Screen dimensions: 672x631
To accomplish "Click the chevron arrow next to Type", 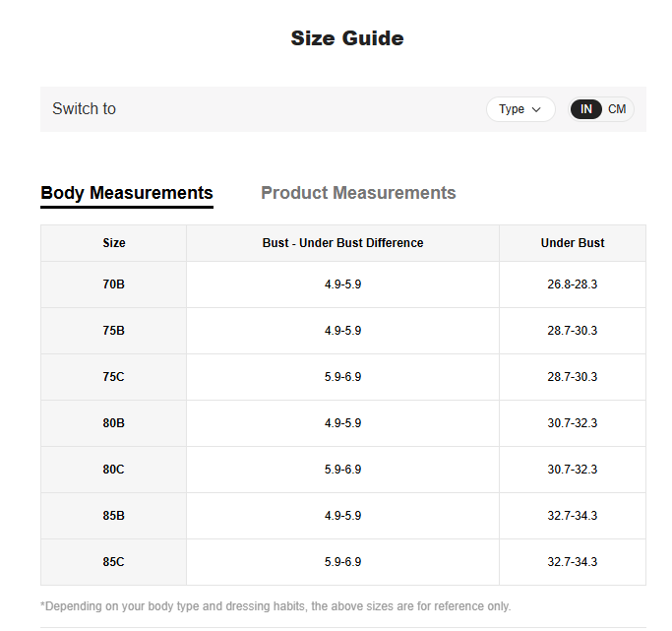I will point(536,109).
